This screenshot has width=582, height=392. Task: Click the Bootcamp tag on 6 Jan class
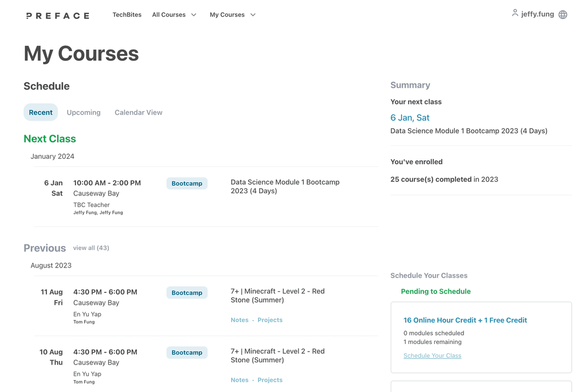tap(186, 183)
